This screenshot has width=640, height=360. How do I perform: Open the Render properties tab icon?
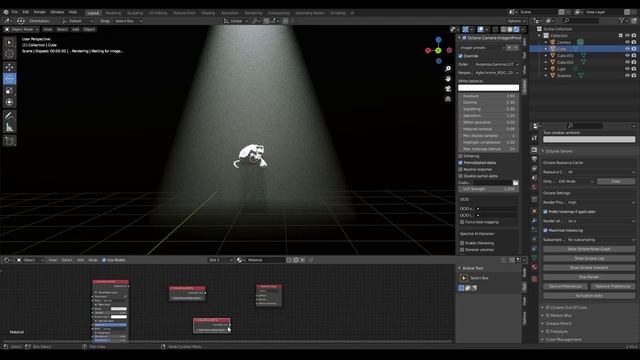[534, 150]
